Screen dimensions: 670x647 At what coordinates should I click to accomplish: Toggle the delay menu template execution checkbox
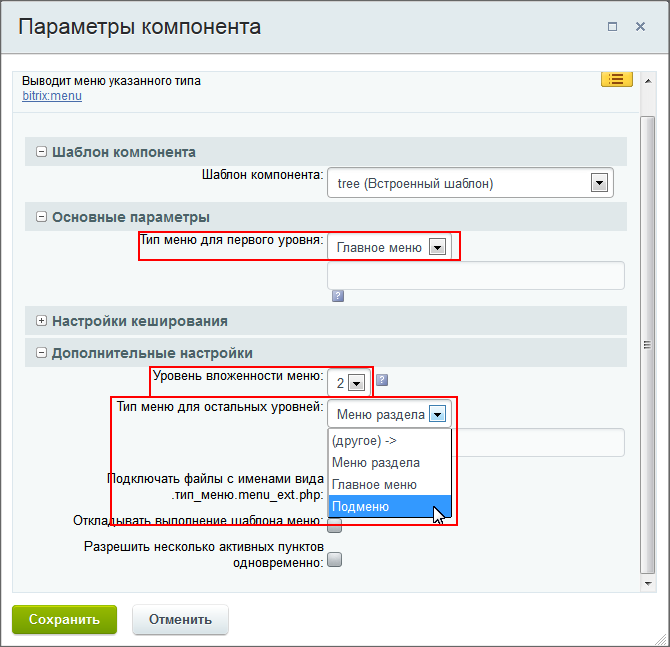tap(335, 525)
